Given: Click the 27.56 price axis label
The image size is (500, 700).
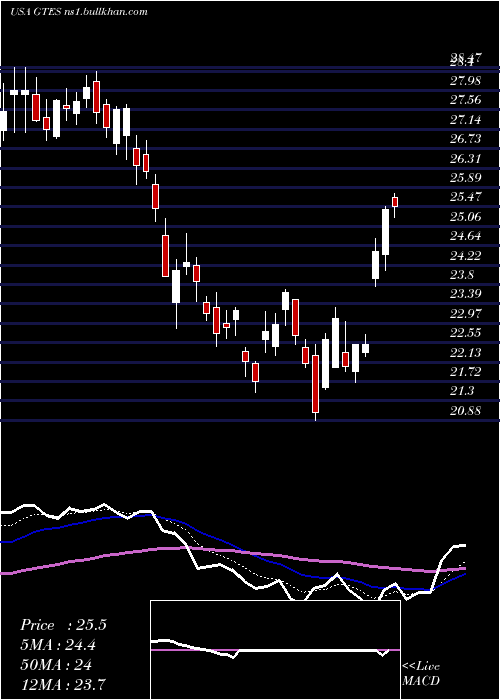Looking at the screenshot, I should 466,100.
